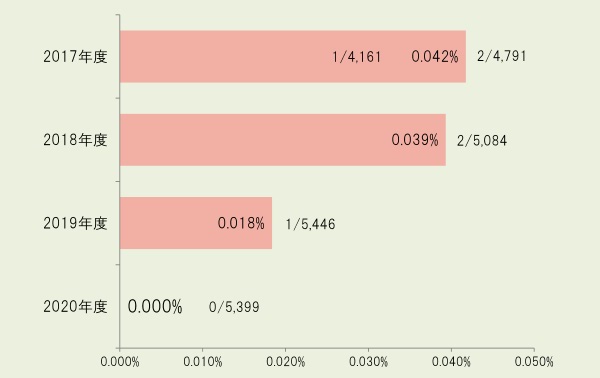
Task: Select the 2018年度 axis label
Action: pos(75,140)
